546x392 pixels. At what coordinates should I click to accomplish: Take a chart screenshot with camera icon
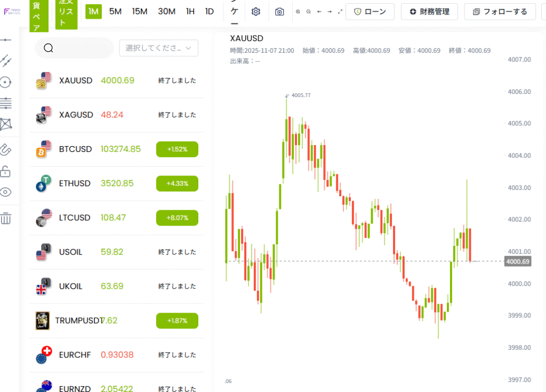279,12
